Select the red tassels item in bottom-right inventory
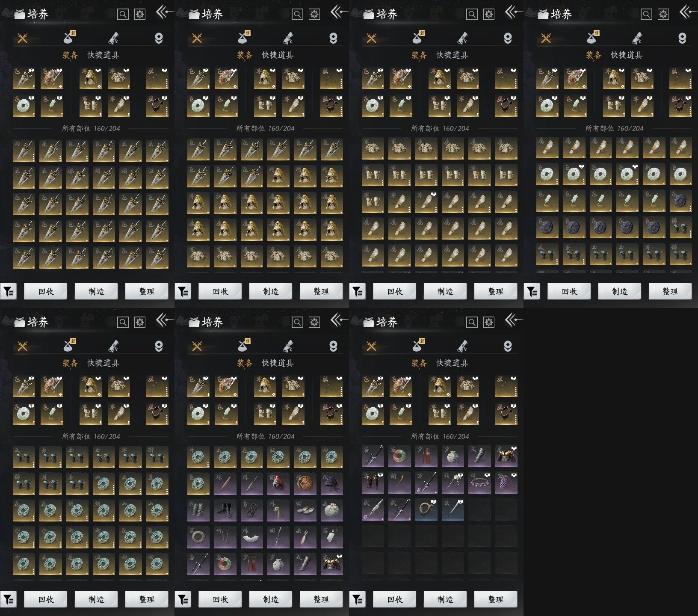The width and height of the screenshot is (698, 616). click(x=426, y=457)
